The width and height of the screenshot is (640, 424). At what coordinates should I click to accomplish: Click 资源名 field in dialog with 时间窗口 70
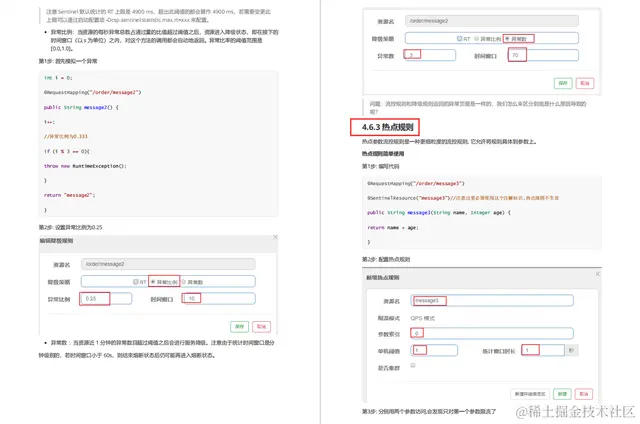[491, 21]
